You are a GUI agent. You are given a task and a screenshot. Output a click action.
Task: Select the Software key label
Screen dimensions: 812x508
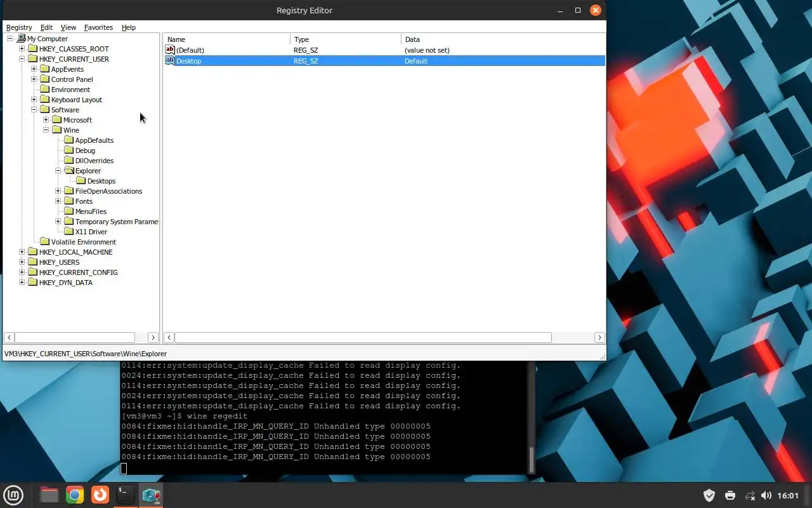coord(65,110)
